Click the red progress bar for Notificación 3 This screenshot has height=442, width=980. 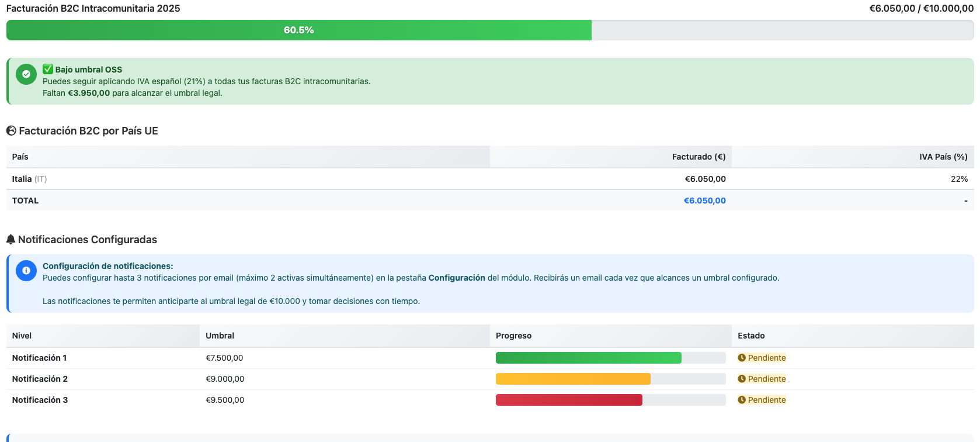coord(568,400)
